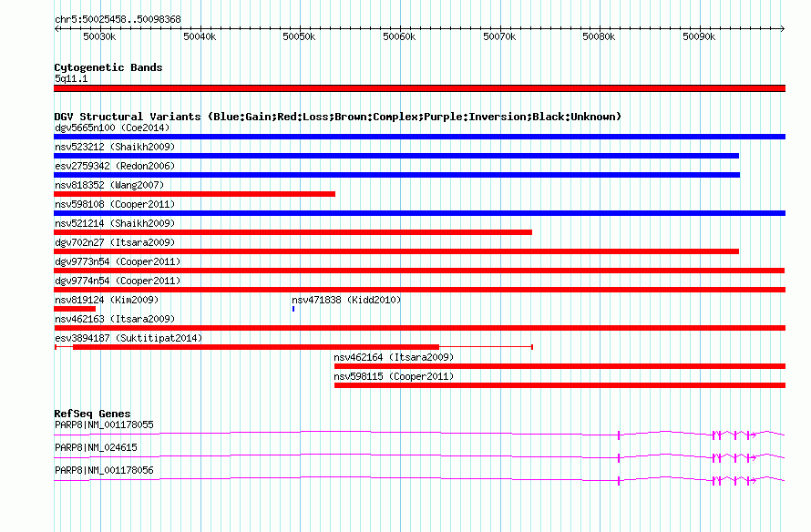Click the 50060k ruler tick label
Viewport: 811px width, 532px height.
point(399,37)
